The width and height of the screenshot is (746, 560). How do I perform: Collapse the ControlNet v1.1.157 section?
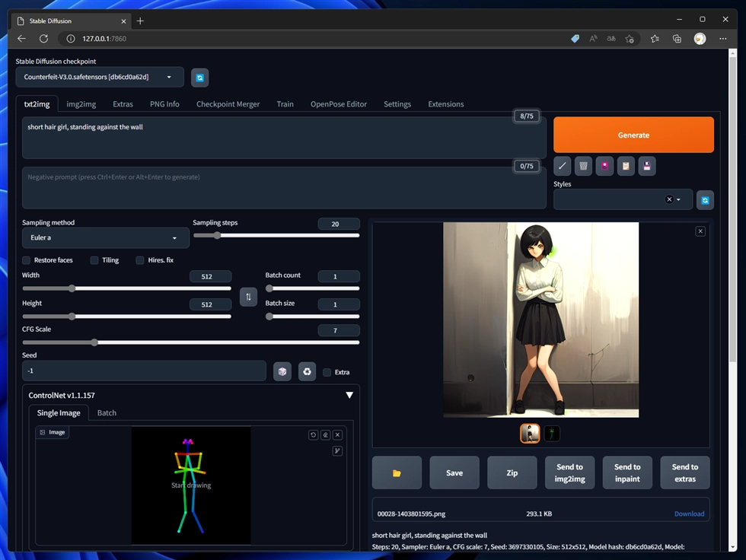[x=349, y=395]
